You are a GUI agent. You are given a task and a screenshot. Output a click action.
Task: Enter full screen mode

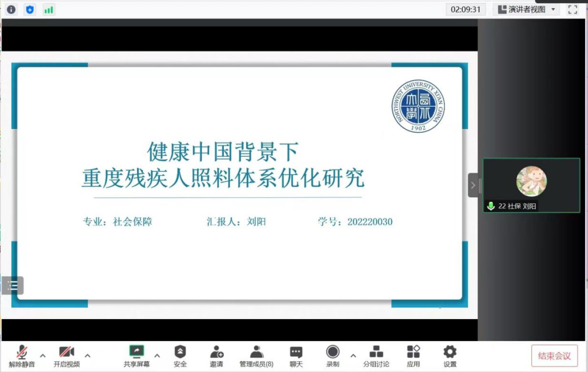572,9
